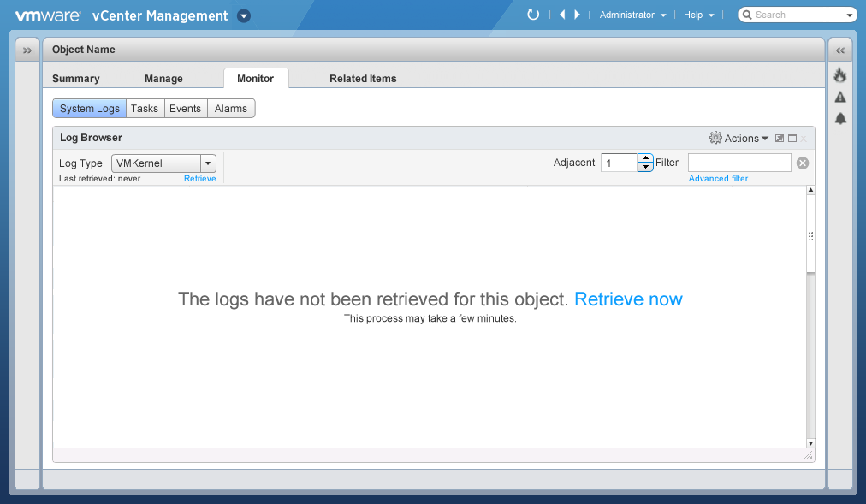Maximize the Log Browser panel
Image resolution: width=866 pixels, height=504 pixels.
tap(792, 139)
